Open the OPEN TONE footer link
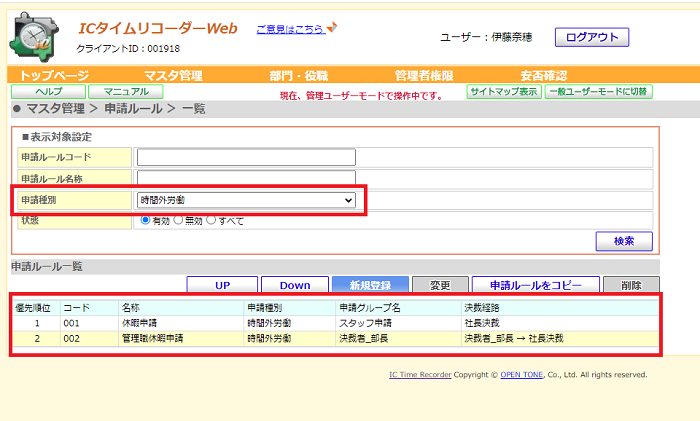 [521, 375]
